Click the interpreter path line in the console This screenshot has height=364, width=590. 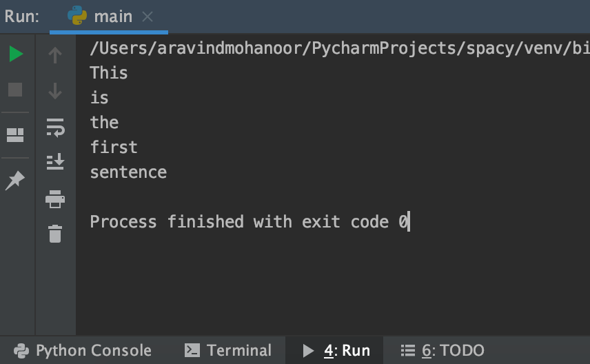[338, 48]
